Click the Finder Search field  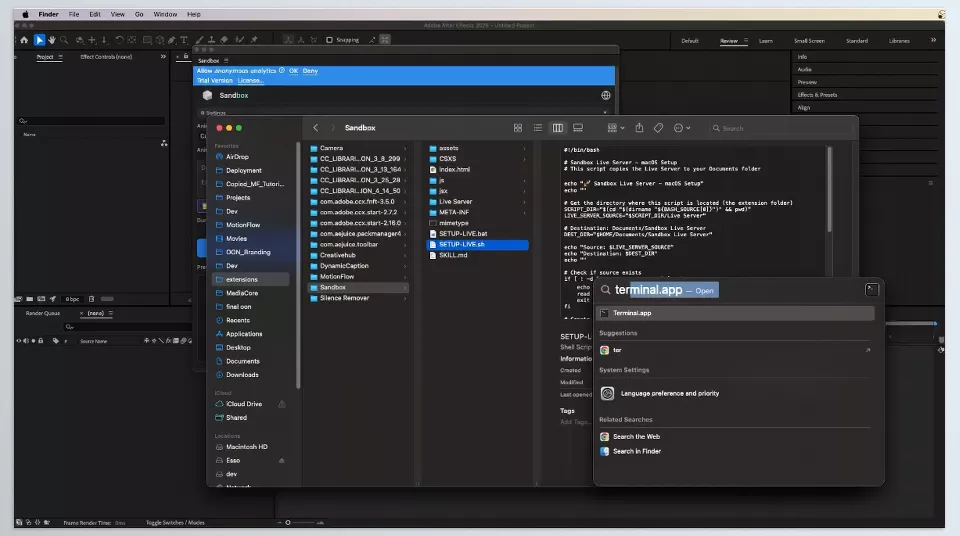[781, 128]
